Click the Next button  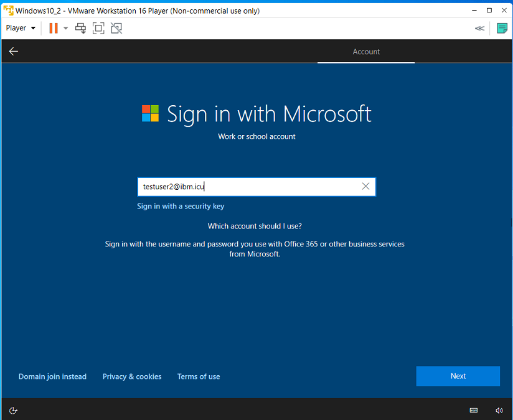pyautogui.click(x=458, y=376)
